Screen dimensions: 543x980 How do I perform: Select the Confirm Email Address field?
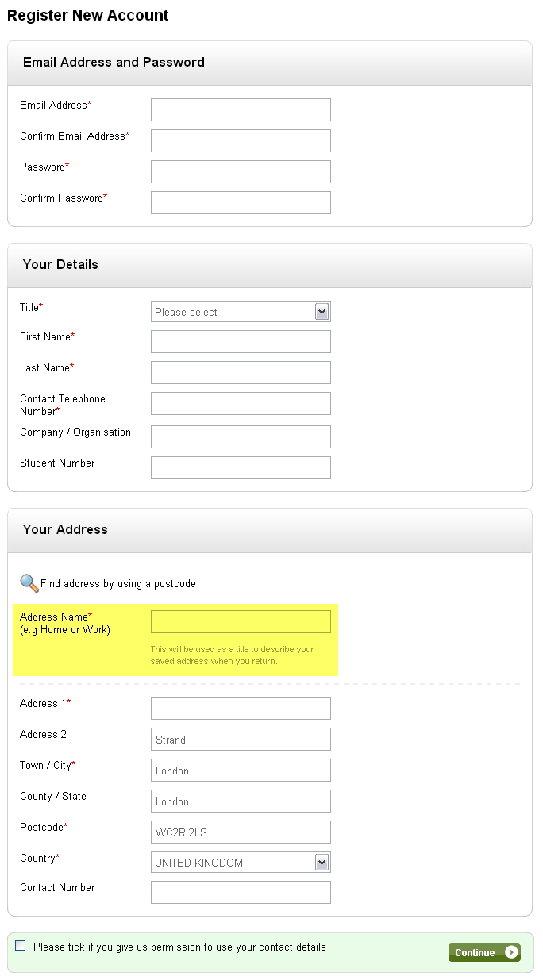(x=241, y=140)
